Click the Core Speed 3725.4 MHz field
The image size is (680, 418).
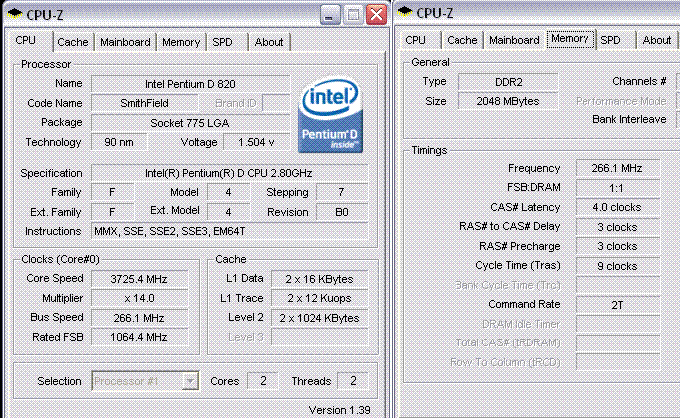pyautogui.click(x=139, y=279)
